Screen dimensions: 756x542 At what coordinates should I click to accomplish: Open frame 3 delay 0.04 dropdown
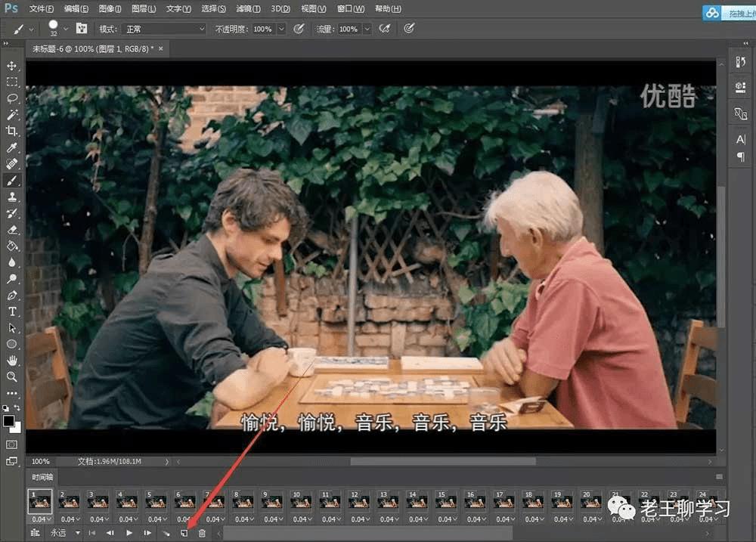point(99,519)
